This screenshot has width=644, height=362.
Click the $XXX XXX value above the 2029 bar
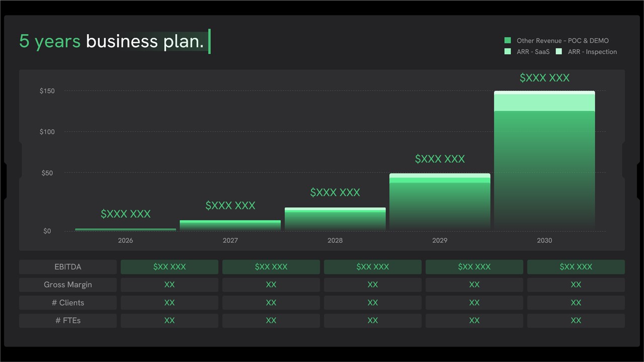click(440, 159)
